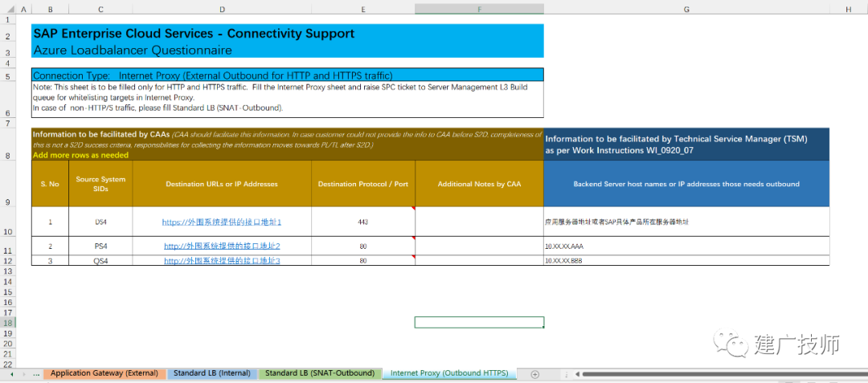Click the 'S. No' header cell
This screenshot has height=383, width=868.
[x=50, y=184]
